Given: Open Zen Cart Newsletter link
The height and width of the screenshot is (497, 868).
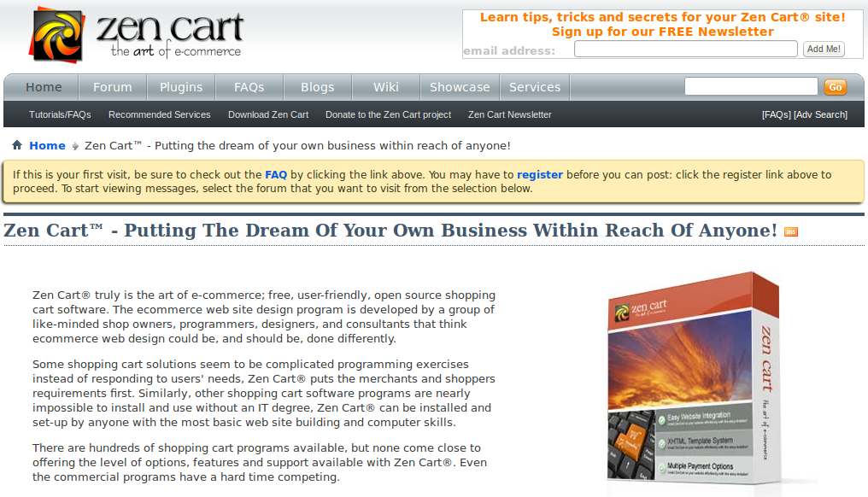Looking at the screenshot, I should (x=510, y=114).
